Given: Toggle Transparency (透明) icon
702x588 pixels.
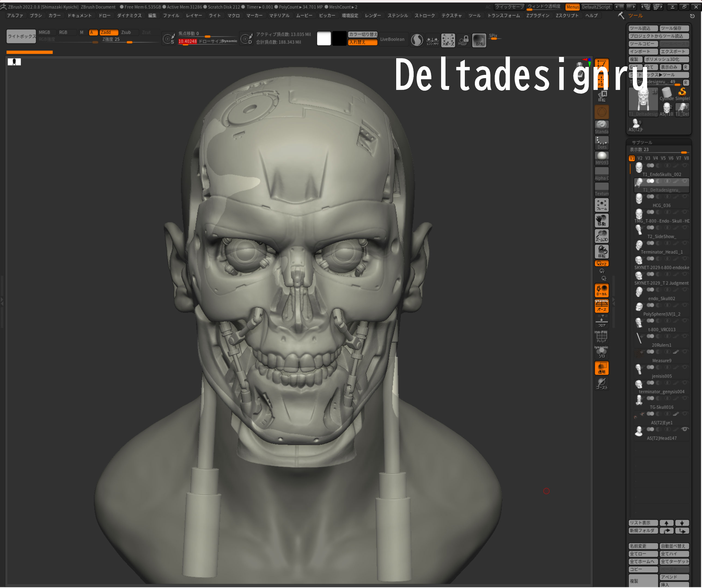Looking at the screenshot, I should [601, 368].
